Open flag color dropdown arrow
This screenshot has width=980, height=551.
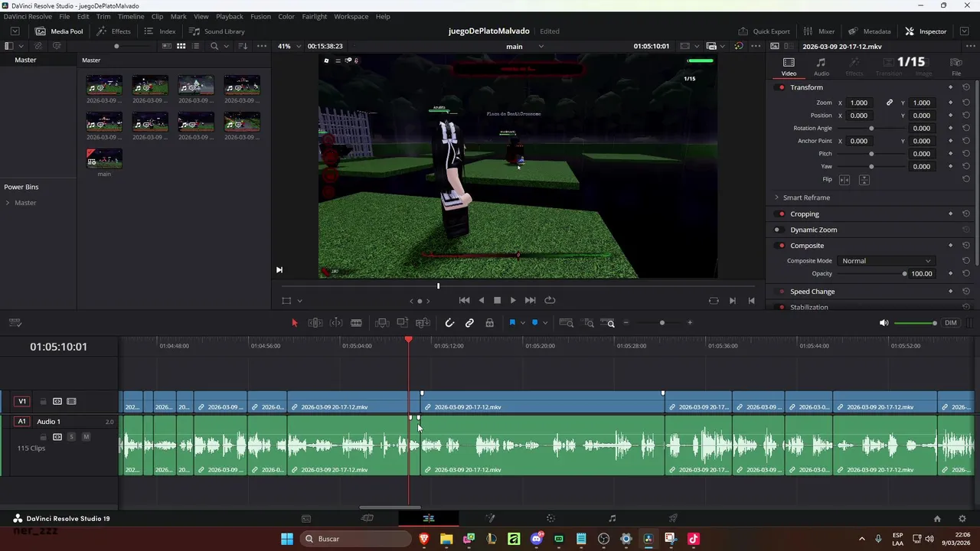point(522,323)
